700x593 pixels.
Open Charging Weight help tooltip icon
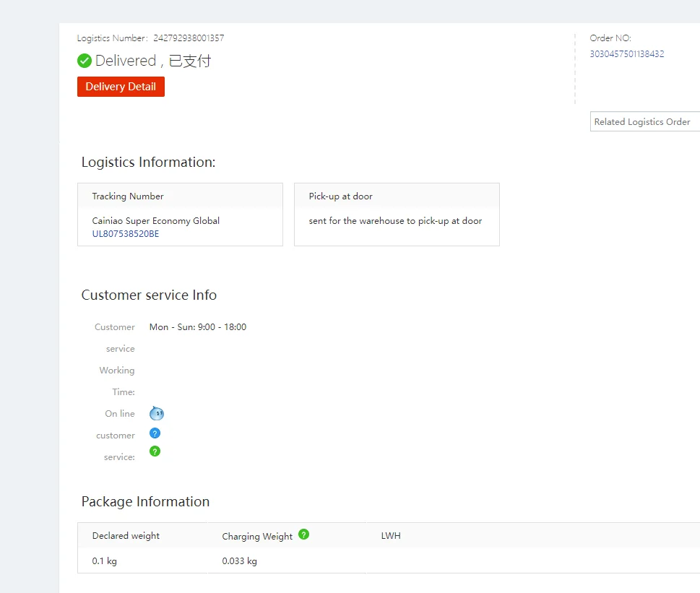click(x=303, y=534)
